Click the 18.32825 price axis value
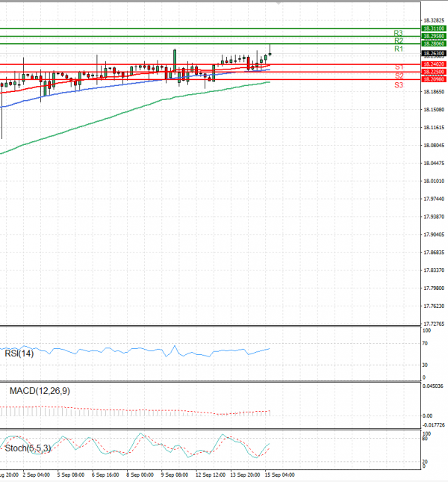Screen dimensions: 448x482 [x=434, y=21]
